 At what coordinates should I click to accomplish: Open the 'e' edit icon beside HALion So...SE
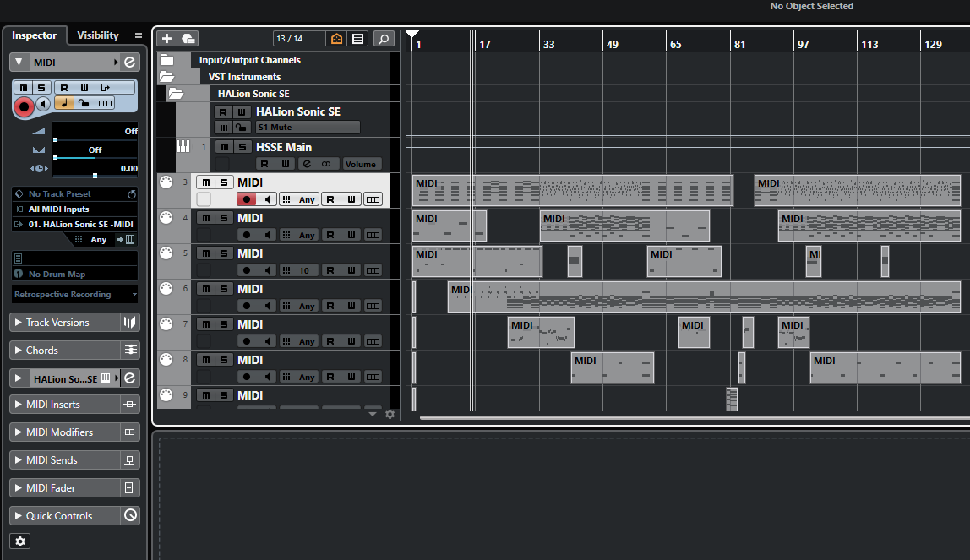point(129,378)
